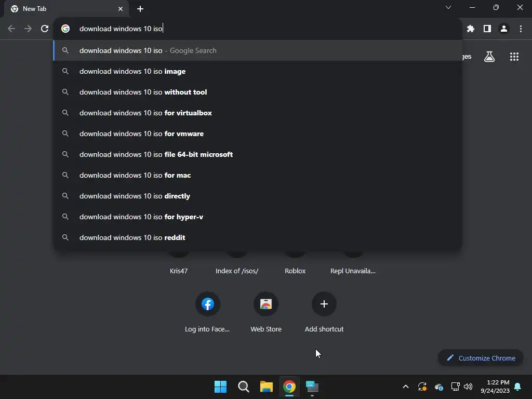532x399 pixels.
Task: Click the Customize Chrome button
Action: (x=481, y=358)
